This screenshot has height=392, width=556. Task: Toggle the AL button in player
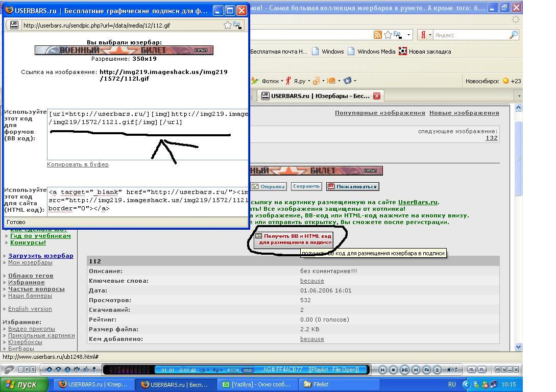coord(471,370)
